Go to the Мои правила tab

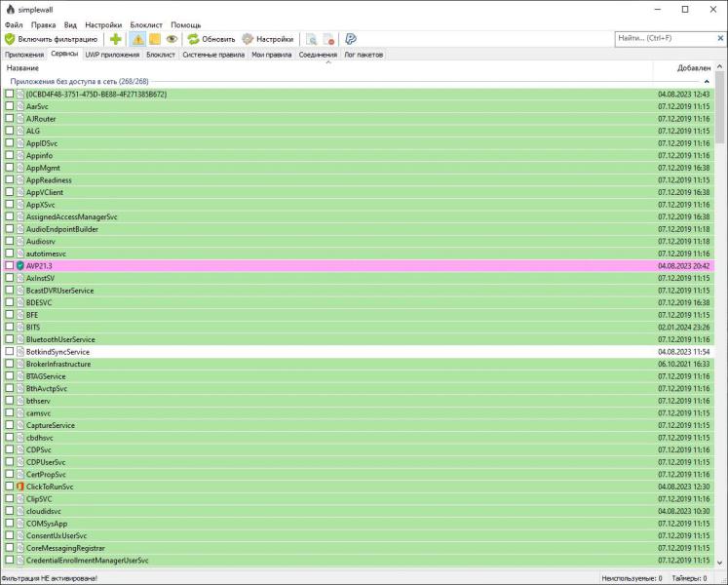[272, 55]
